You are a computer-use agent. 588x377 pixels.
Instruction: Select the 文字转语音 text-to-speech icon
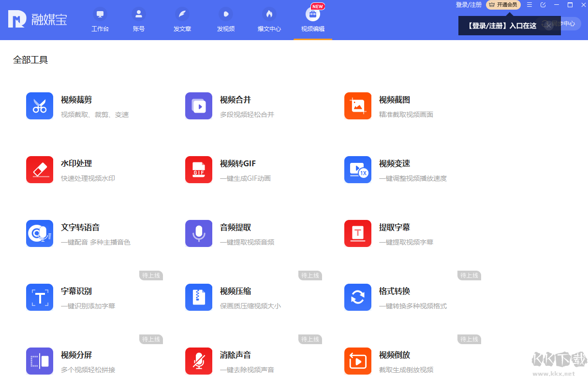click(x=39, y=233)
